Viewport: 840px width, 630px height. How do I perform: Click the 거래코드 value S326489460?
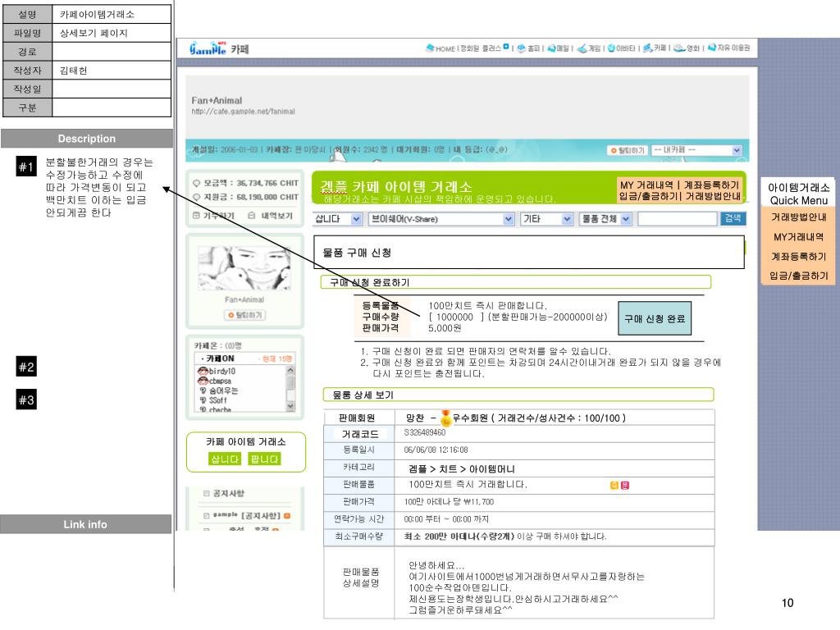[x=425, y=432]
